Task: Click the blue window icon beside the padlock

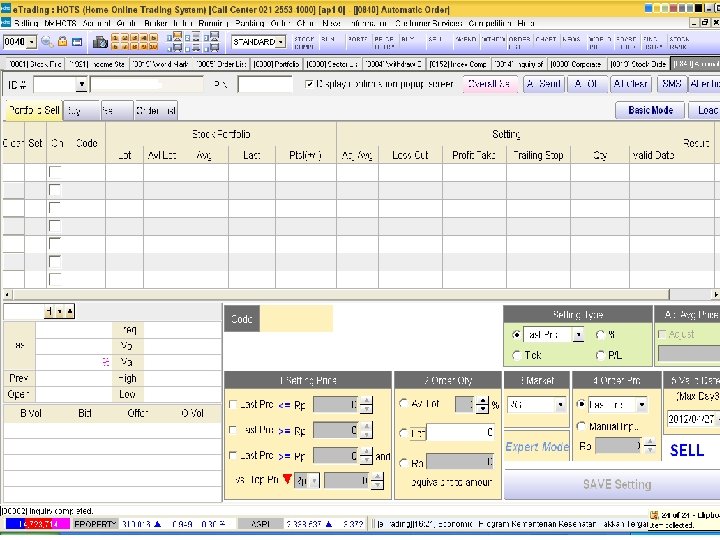Action: [77, 42]
